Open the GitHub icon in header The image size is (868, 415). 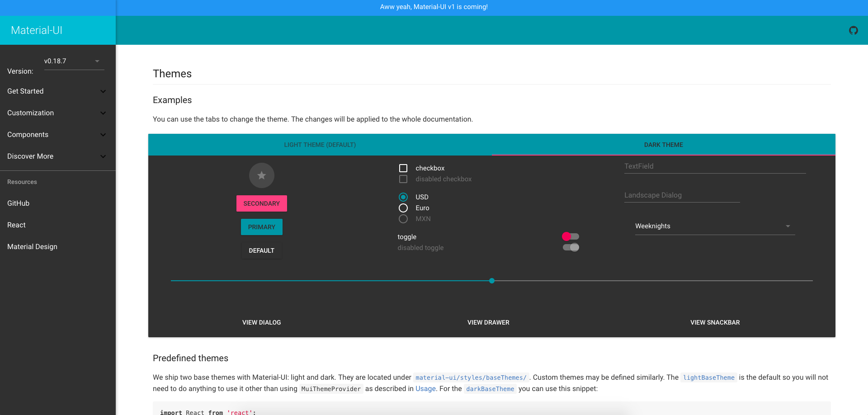(x=853, y=30)
